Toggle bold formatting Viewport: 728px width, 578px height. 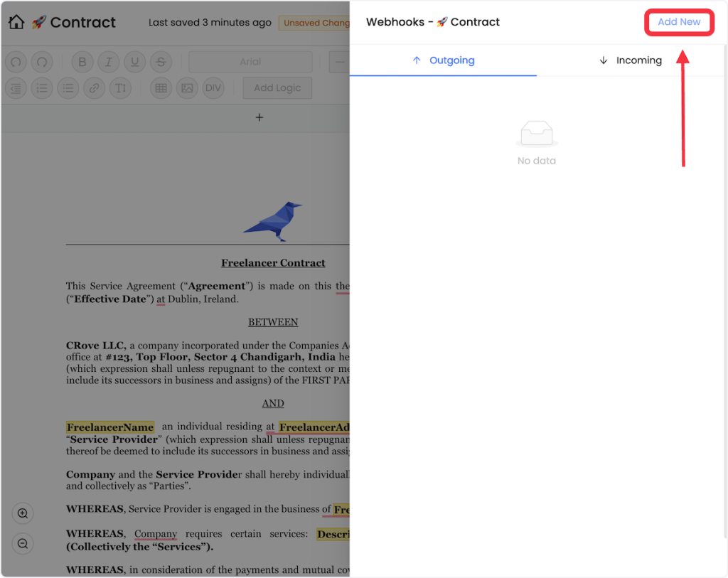[82, 62]
